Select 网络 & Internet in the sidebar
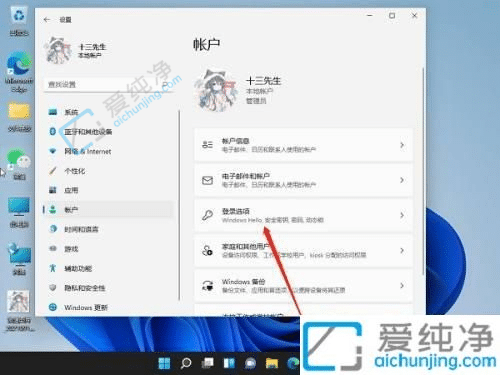The image size is (500, 375). (x=108, y=151)
